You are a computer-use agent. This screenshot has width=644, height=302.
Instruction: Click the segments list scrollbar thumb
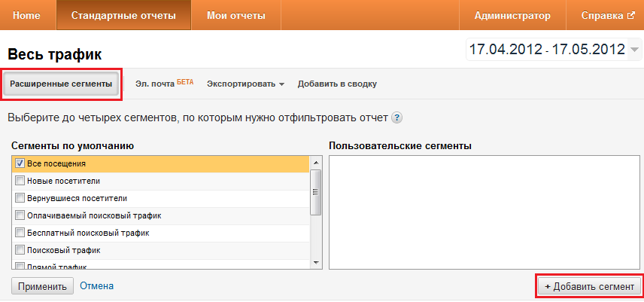click(x=316, y=192)
